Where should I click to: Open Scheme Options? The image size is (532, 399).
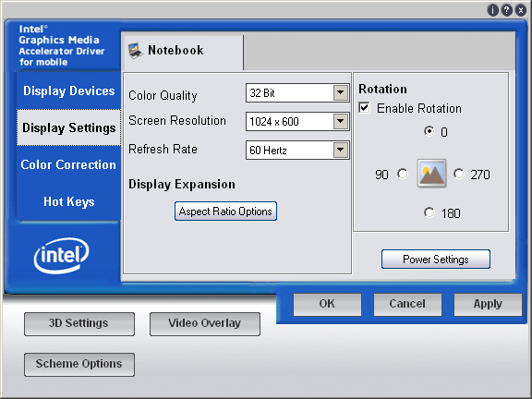(x=79, y=365)
